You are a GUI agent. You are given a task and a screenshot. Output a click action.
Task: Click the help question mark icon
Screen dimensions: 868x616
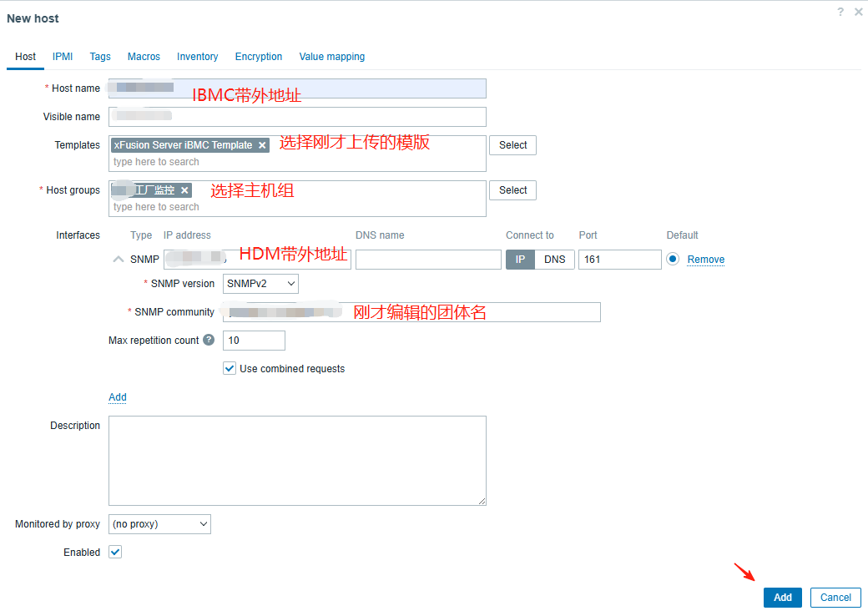coord(840,13)
